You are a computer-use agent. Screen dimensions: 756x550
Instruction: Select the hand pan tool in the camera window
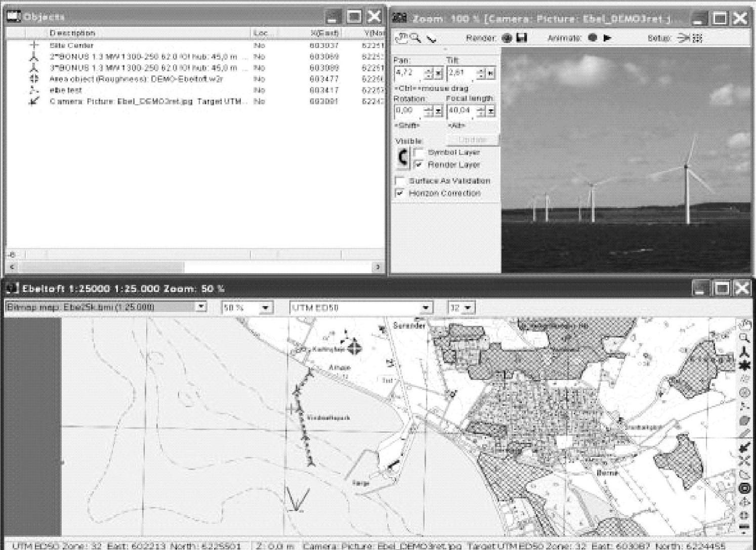pyautogui.click(x=402, y=38)
